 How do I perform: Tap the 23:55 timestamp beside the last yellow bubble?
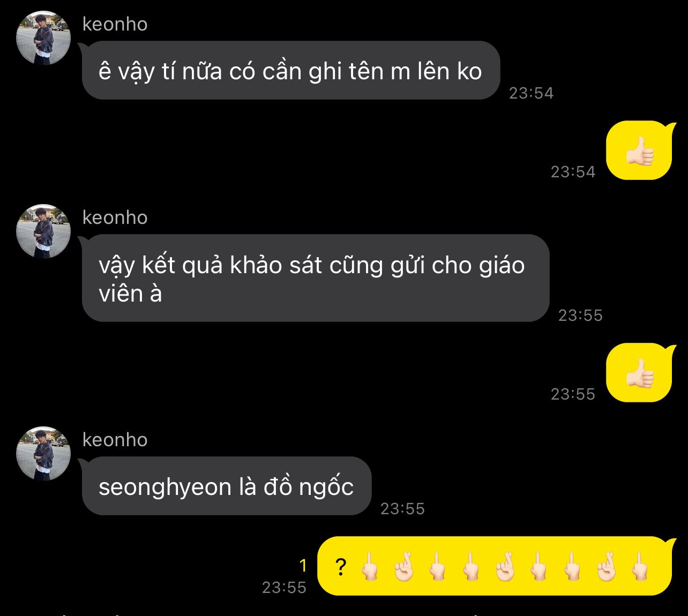point(284,588)
